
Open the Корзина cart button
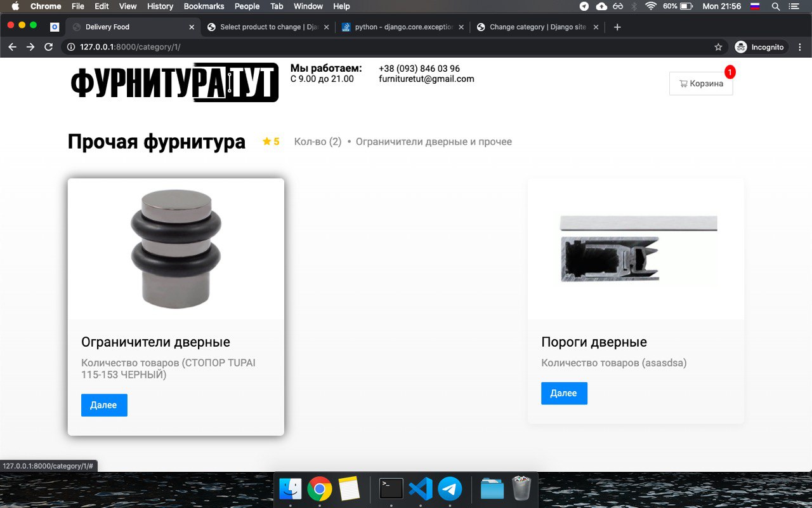[701, 83]
